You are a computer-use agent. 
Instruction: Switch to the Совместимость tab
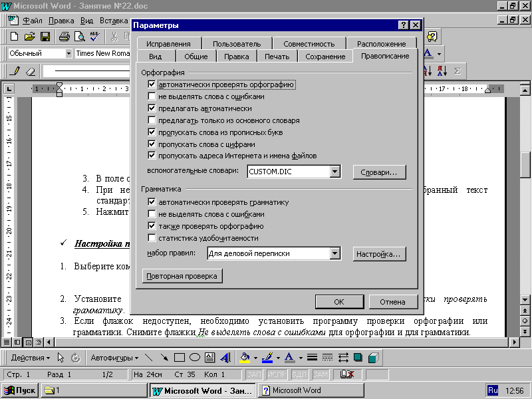[309, 44]
